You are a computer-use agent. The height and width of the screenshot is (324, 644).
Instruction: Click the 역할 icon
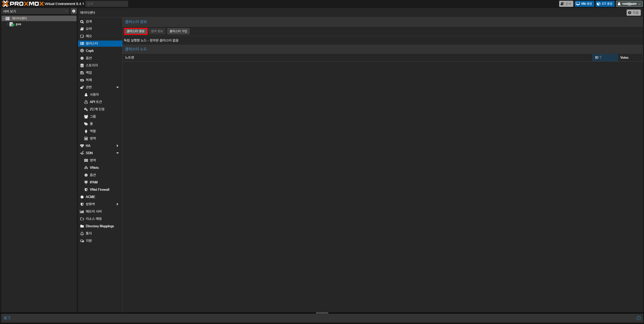[x=86, y=131]
